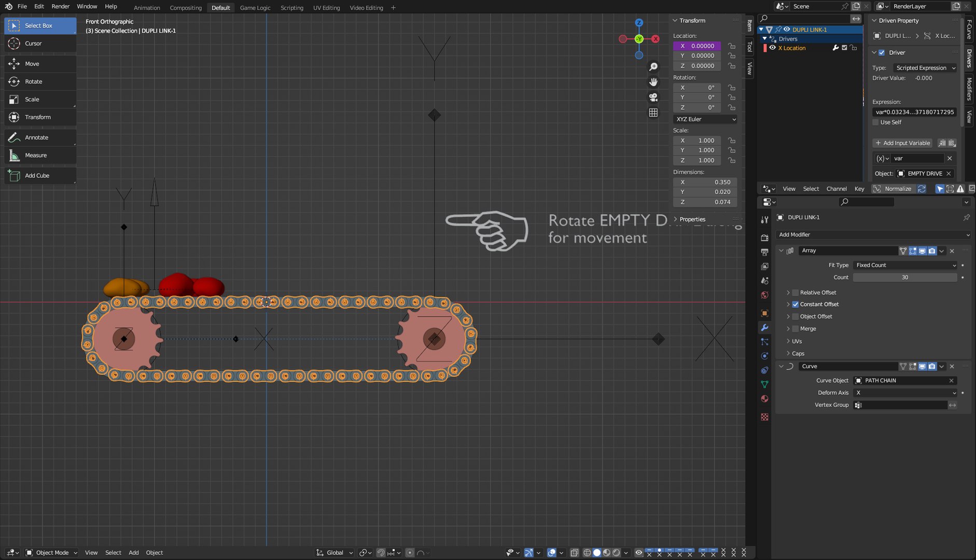Click the array Count slider field
The image size is (976, 560).
(905, 277)
